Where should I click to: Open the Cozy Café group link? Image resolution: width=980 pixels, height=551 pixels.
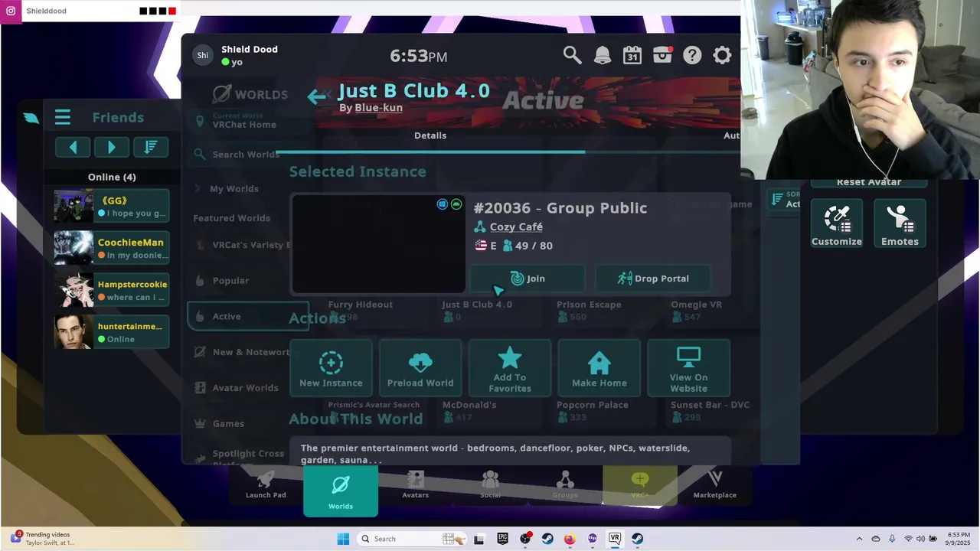coord(516,227)
